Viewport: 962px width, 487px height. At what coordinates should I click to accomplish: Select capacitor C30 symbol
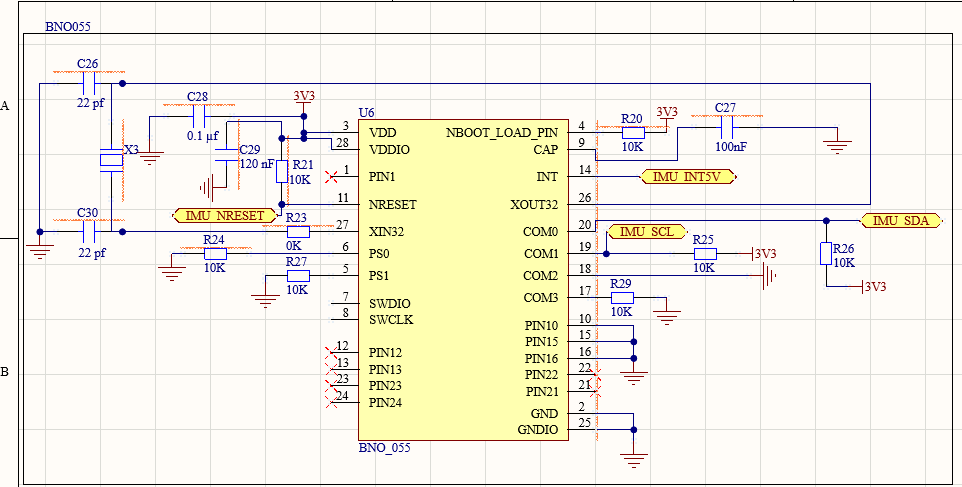click(89, 231)
